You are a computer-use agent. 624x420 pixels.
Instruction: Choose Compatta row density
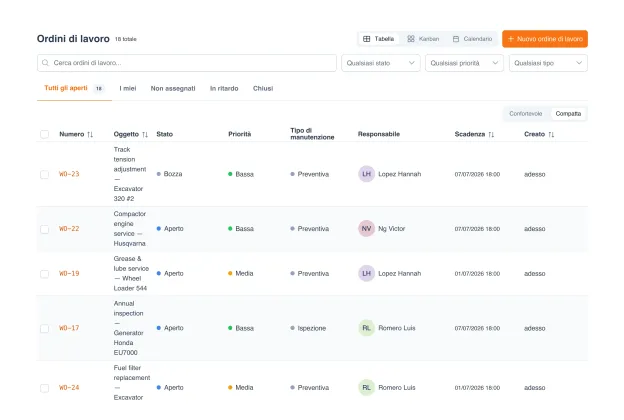coord(568,114)
